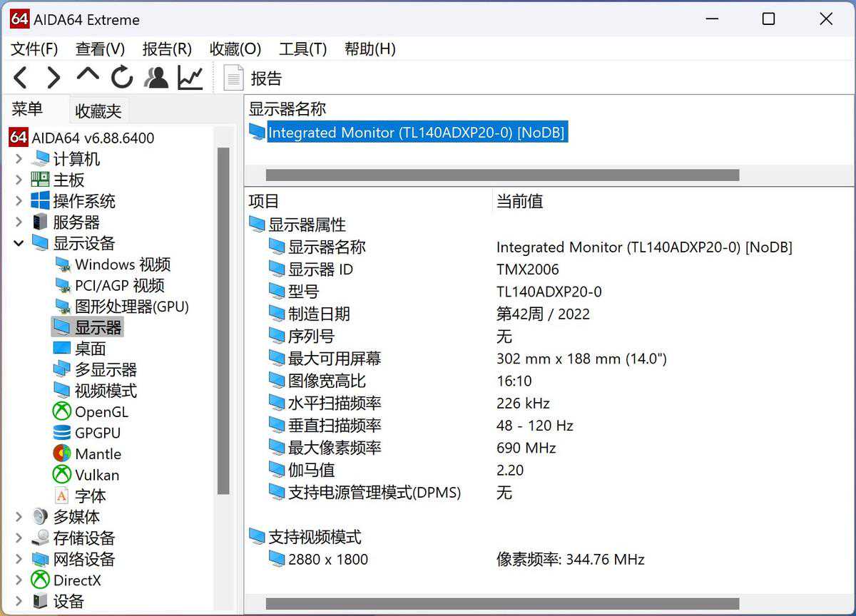
Task: Go up one level with the Up arrow
Action: pyautogui.click(x=88, y=76)
